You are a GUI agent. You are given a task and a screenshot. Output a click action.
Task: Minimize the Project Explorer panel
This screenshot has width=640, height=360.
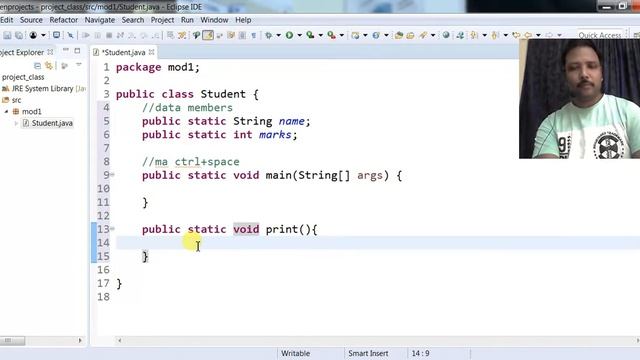pos(65,50)
